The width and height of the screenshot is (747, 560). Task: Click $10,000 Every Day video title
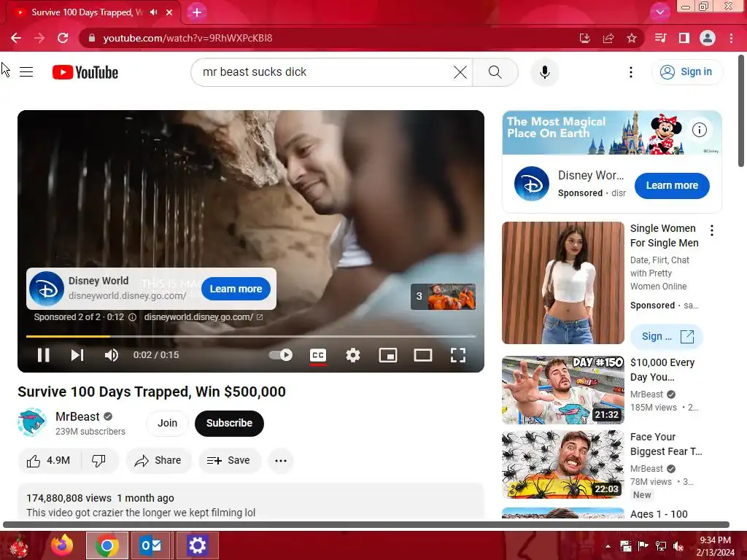tap(662, 370)
